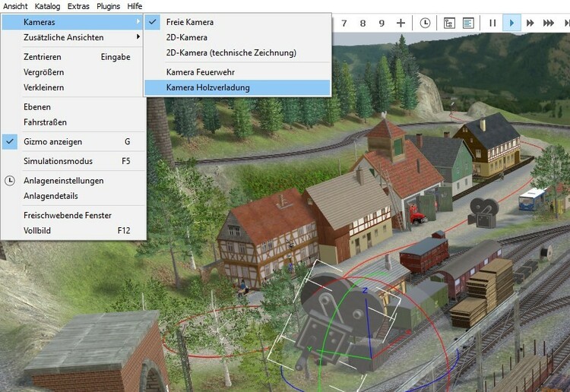Click Vollbild to enter fullscreen
This screenshot has width=570, height=392.
(x=37, y=230)
